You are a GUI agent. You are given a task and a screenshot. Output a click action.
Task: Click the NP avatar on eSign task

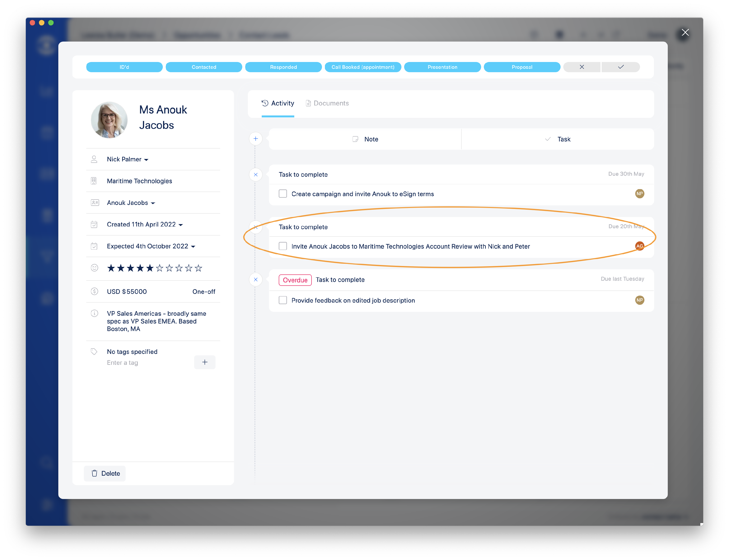639,194
